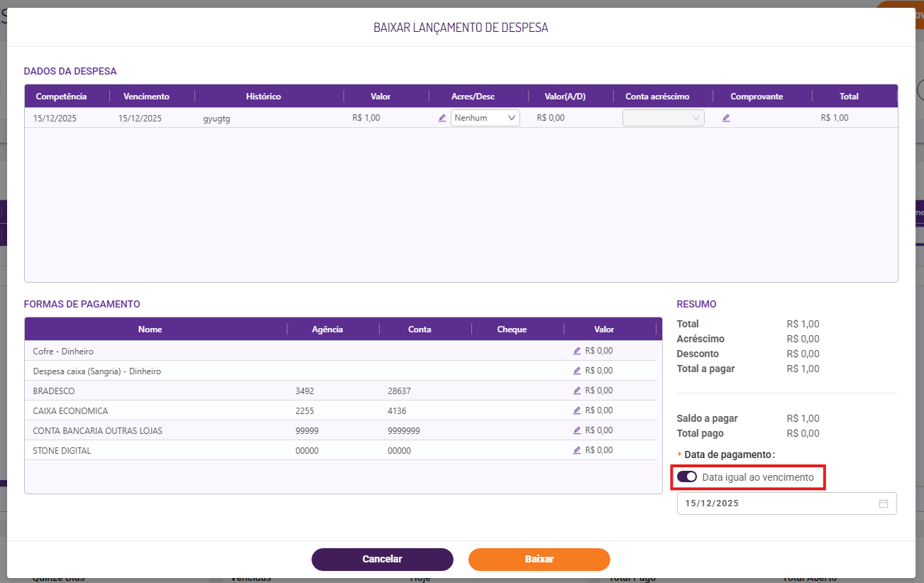Edit the CAIXA ECONOMICA payment value
This screenshot has height=583, width=924.
pyautogui.click(x=577, y=410)
